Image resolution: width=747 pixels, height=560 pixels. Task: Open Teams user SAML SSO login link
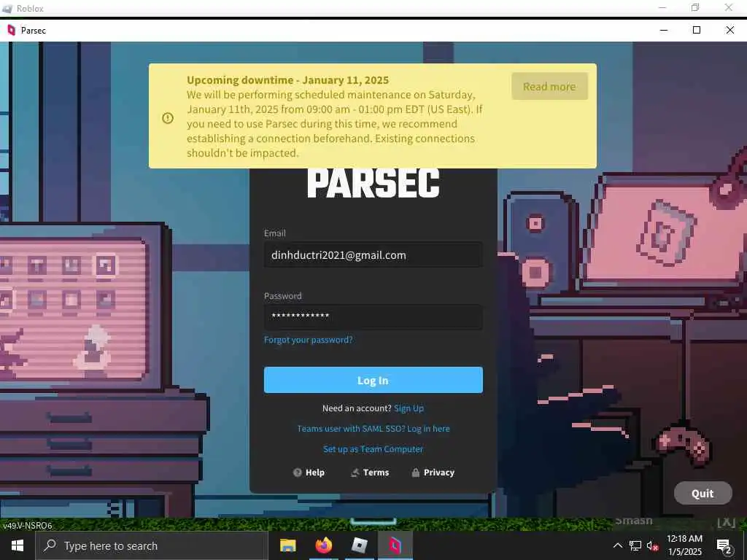373,429
